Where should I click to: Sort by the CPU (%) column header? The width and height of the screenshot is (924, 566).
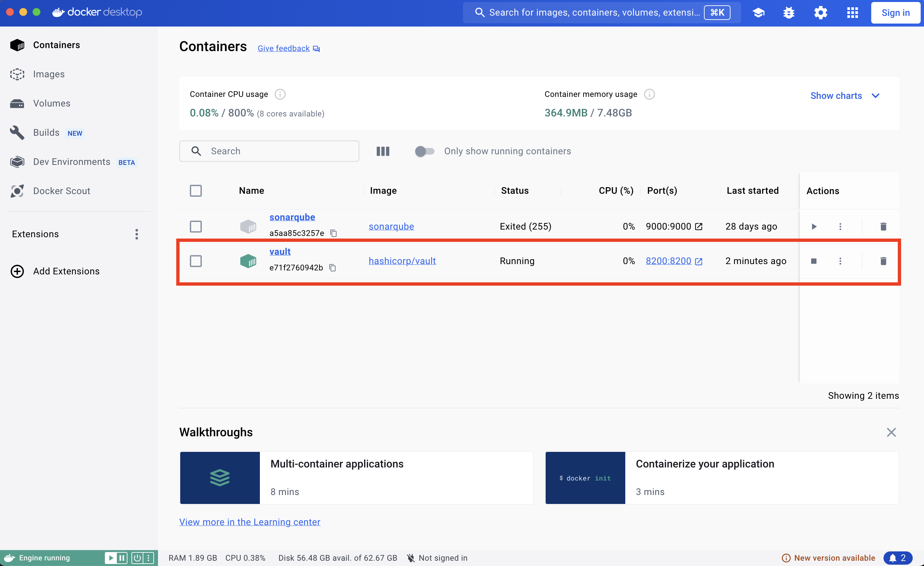(616, 191)
